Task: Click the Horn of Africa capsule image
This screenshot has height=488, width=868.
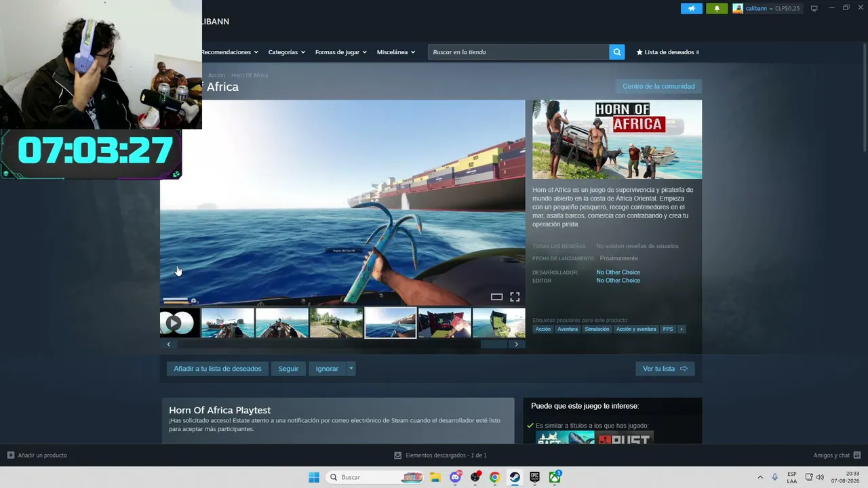Action: 617,140
